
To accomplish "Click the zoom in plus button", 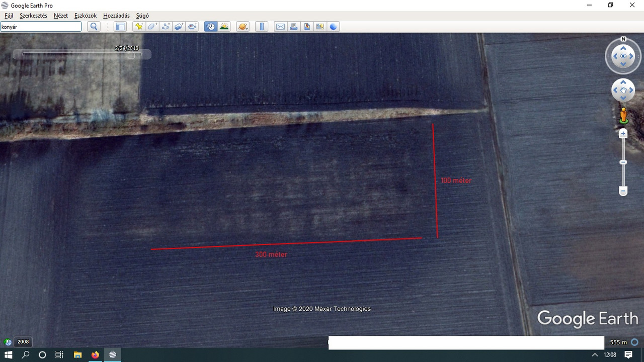I will pos(623,133).
